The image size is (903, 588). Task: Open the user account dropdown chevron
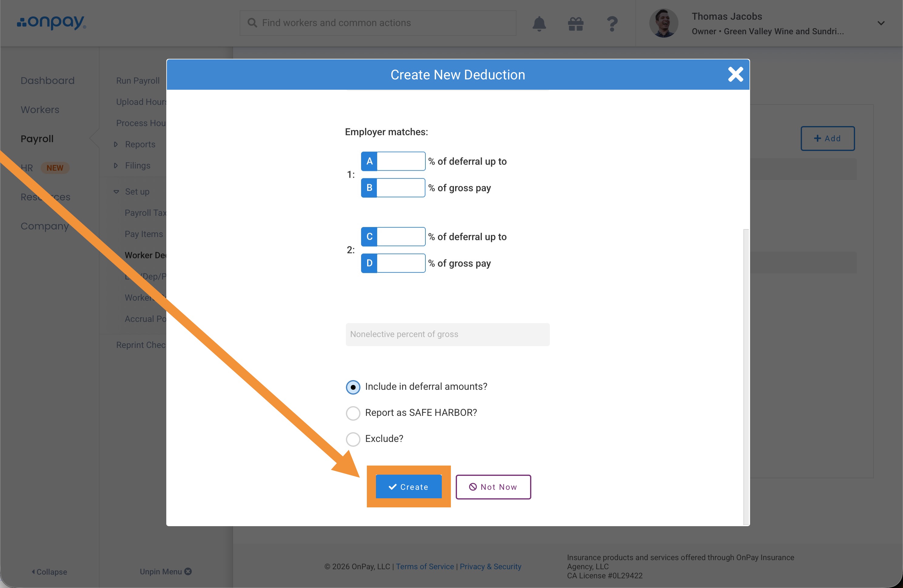point(881,24)
